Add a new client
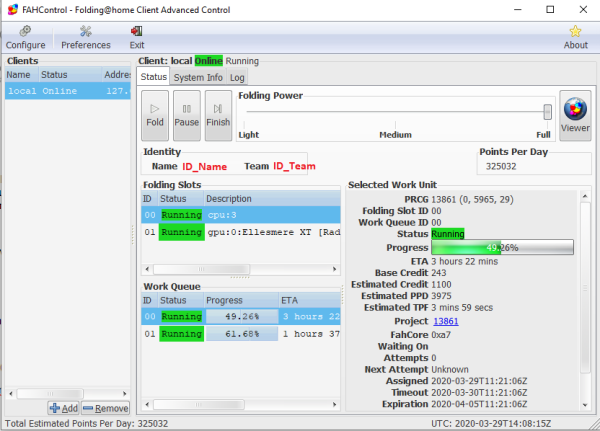This screenshot has height=431, width=600. click(62, 408)
